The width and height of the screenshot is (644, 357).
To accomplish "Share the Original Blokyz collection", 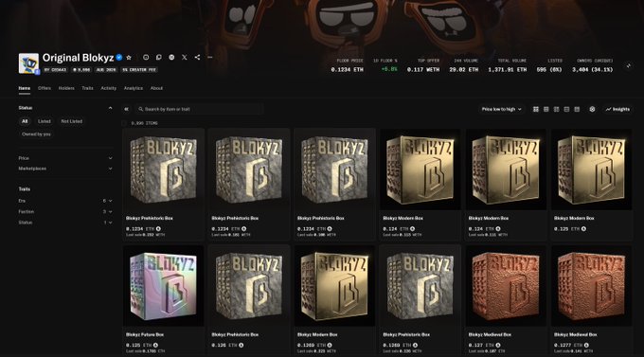I will coord(197,58).
